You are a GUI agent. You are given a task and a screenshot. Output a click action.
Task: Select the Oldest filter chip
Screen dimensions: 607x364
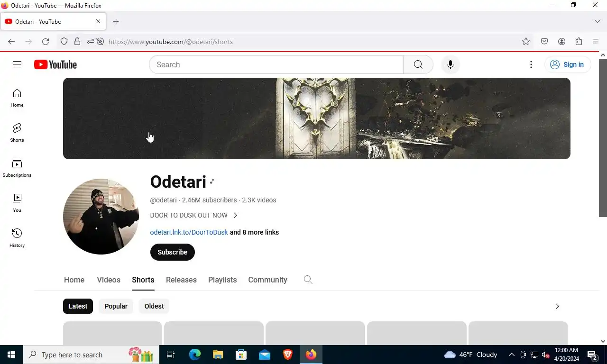click(154, 306)
